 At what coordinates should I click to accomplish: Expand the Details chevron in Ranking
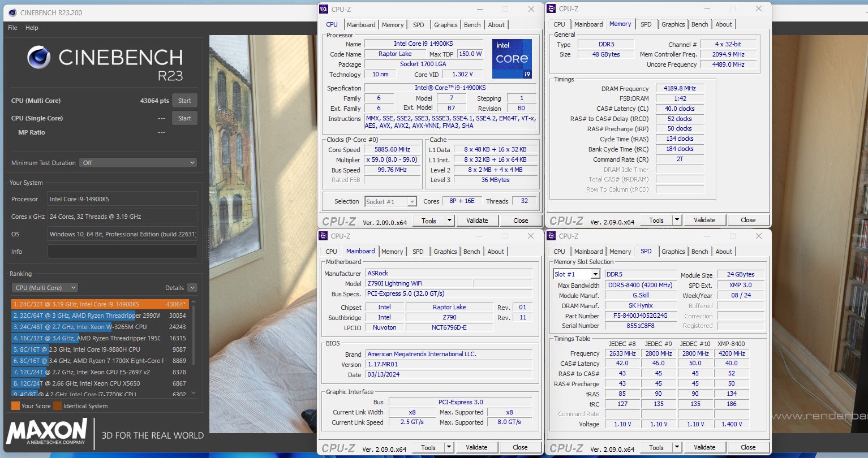tap(192, 288)
